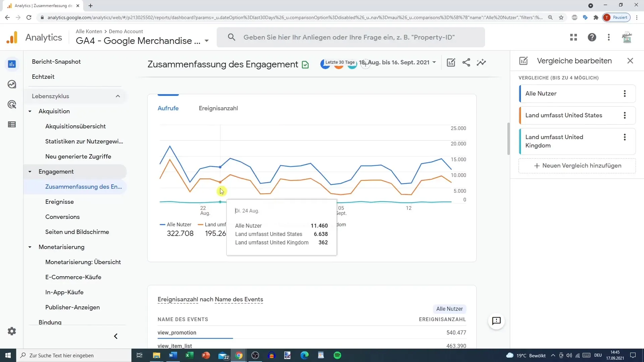This screenshot has width=644, height=362.
Task: Collapse the Monetarisierung tree group
Action: coord(30,247)
